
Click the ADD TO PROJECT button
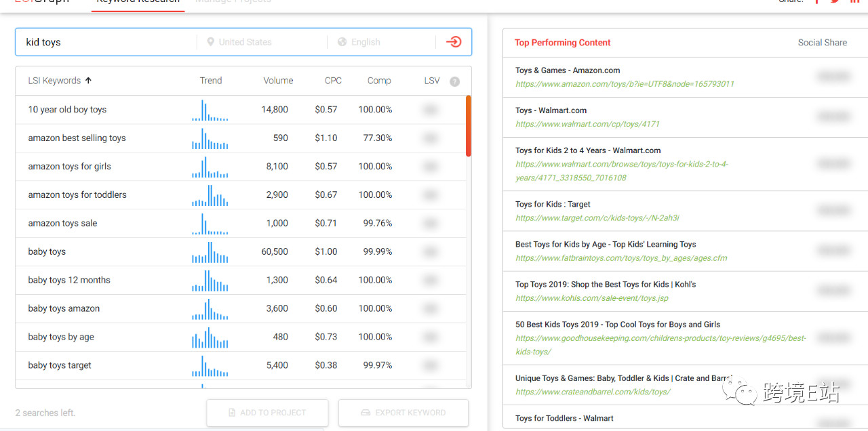267,413
